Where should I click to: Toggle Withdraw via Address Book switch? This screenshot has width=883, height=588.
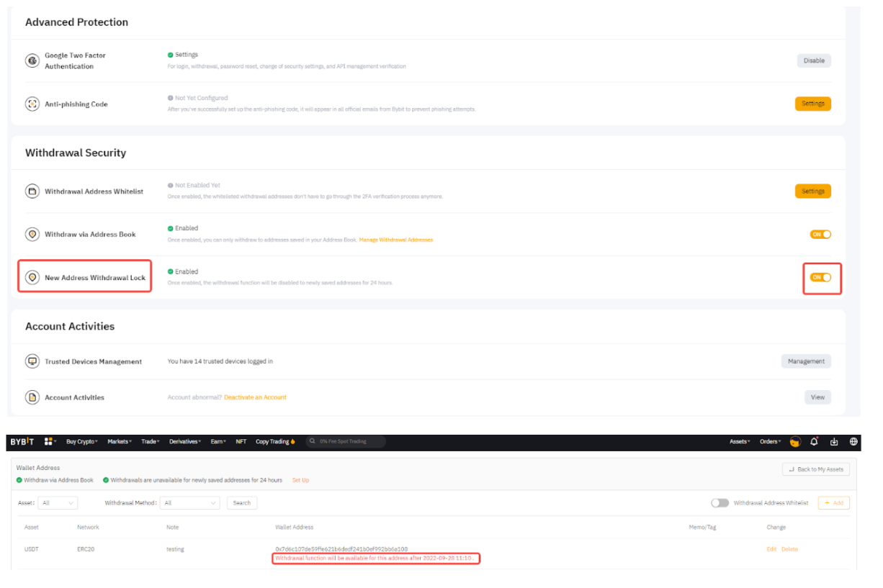tap(820, 235)
